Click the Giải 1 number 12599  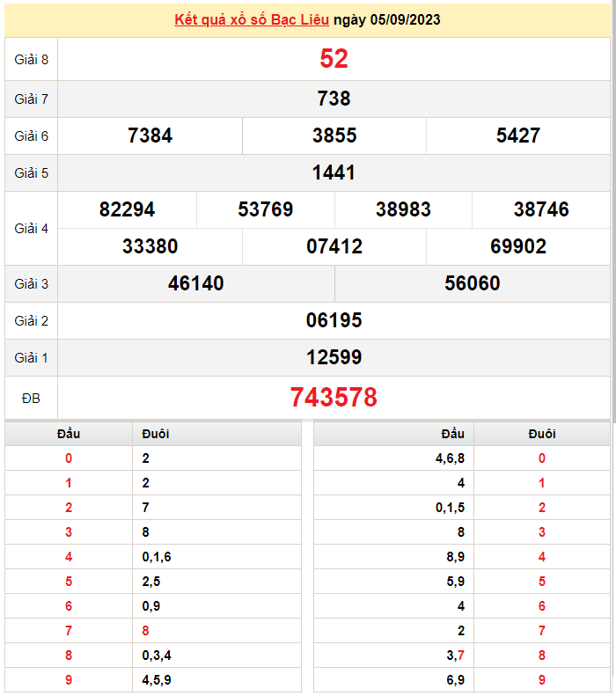click(334, 357)
